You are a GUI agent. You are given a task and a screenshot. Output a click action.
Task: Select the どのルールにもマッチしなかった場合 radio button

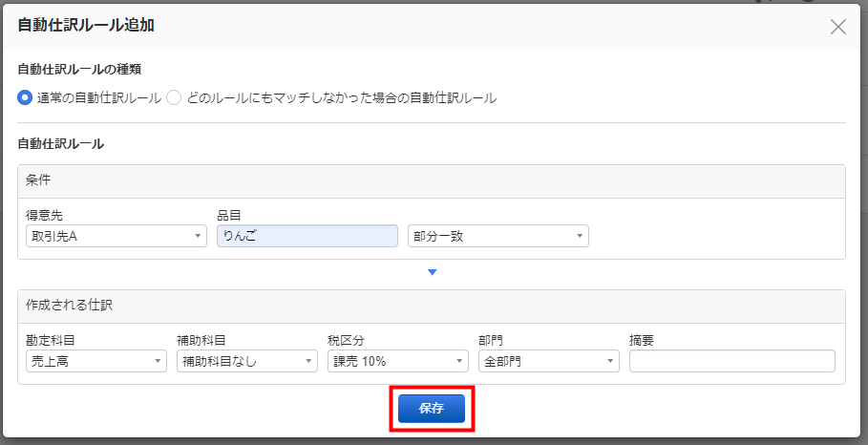coord(174,98)
